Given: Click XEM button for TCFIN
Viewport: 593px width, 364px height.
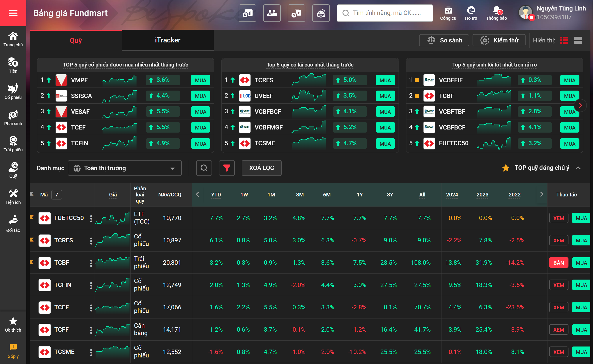Looking at the screenshot, I should (x=559, y=285).
